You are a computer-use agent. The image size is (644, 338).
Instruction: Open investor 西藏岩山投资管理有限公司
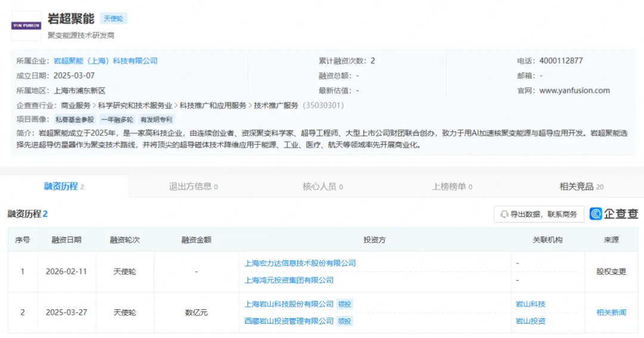289,321
